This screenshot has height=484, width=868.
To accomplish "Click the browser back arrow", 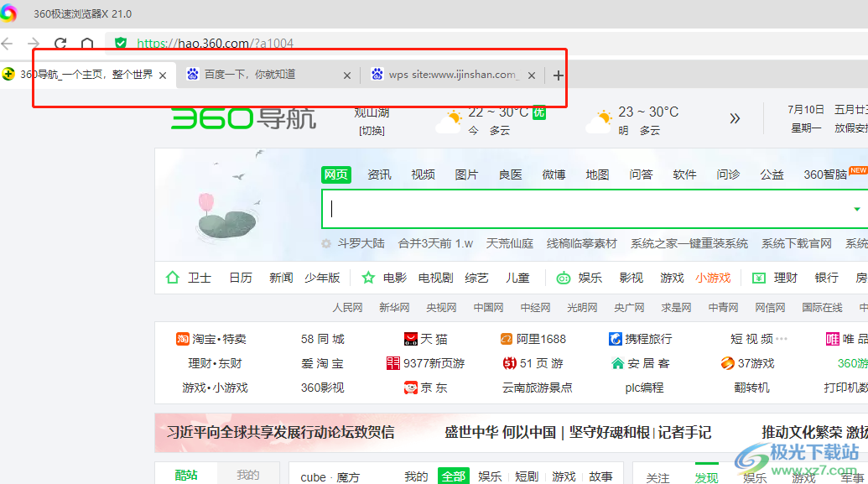I will (8, 43).
